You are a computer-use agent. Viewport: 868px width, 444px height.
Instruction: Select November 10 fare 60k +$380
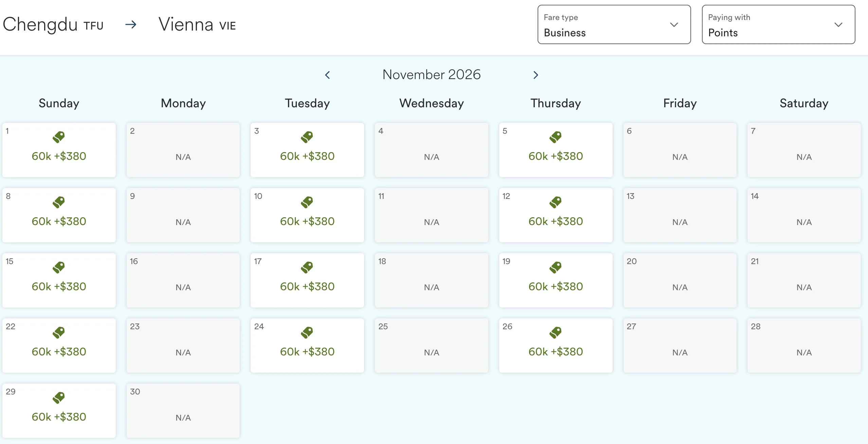coord(307,215)
